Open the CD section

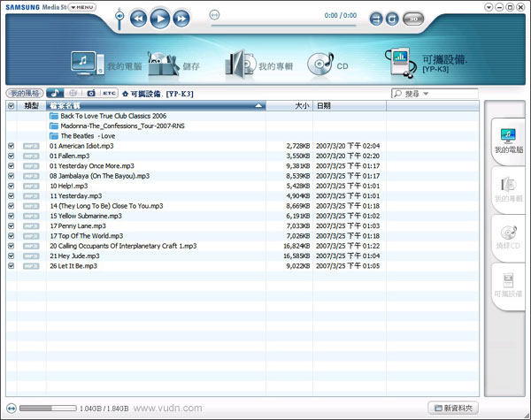327,65
